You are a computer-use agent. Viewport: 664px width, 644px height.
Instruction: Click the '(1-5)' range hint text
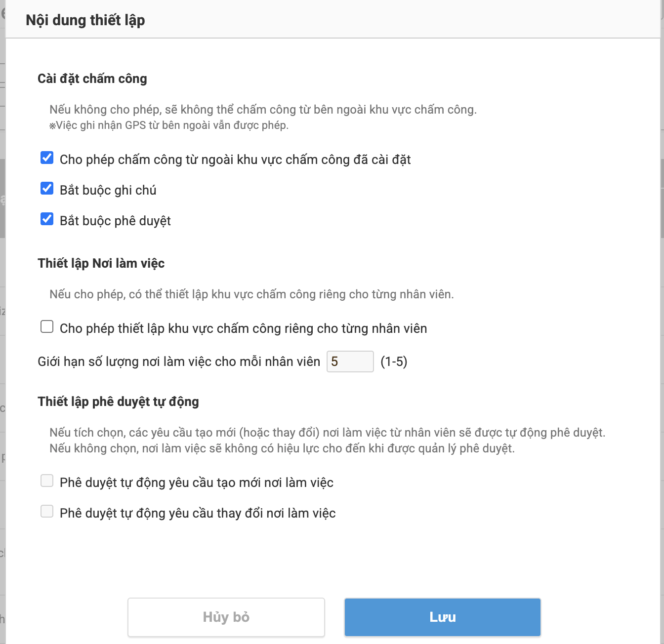click(394, 362)
